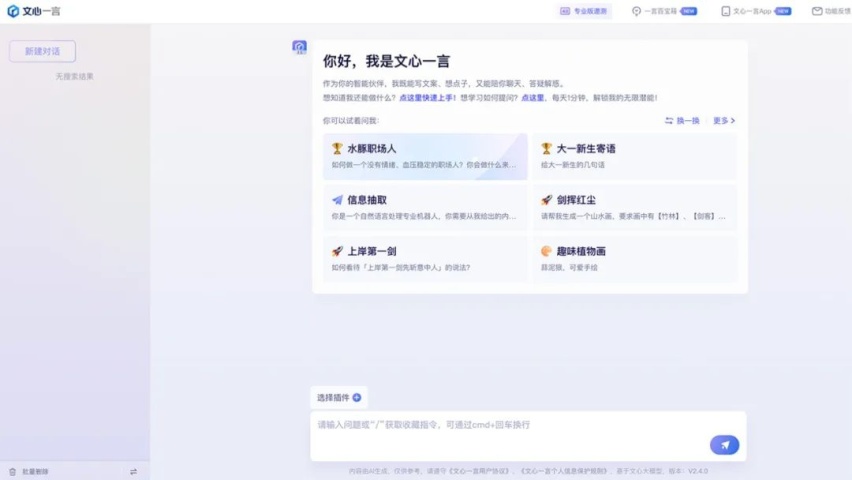Click the trophy icon on 水豚职场人

pos(337,148)
